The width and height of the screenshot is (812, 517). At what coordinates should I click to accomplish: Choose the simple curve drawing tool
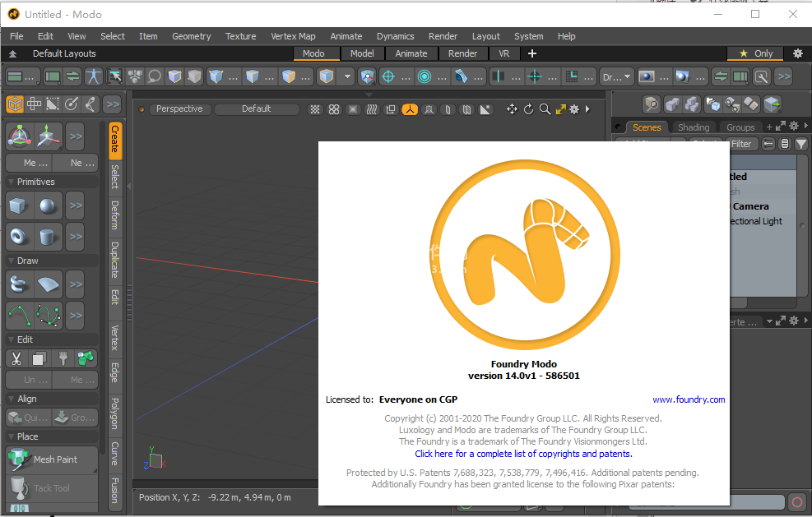pos(19,315)
